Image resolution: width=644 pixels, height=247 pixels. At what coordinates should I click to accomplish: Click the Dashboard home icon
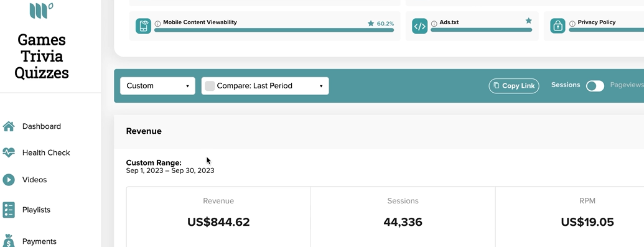click(x=9, y=126)
